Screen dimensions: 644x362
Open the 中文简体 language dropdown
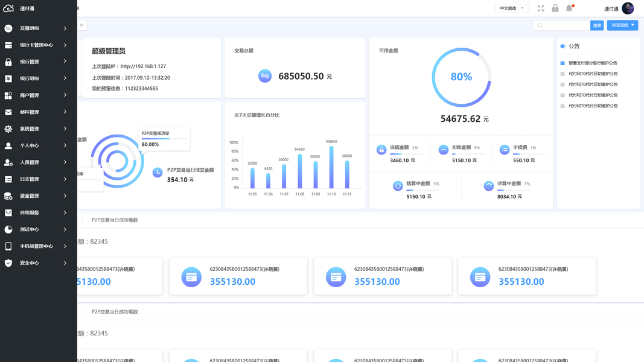pyautogui.click(x=511, y=8)
